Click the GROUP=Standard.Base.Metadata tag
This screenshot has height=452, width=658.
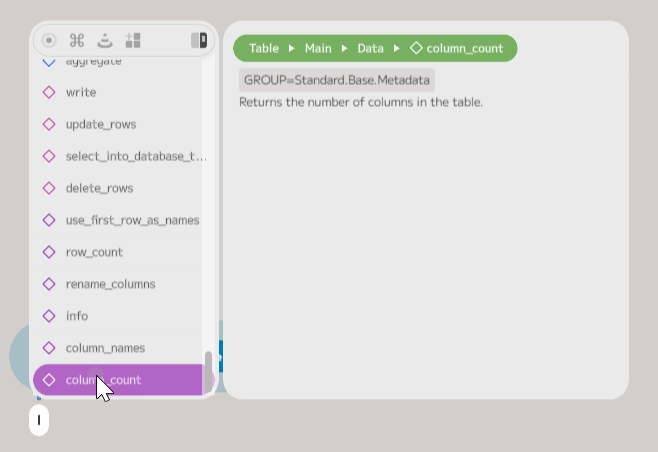pos(337,80)
